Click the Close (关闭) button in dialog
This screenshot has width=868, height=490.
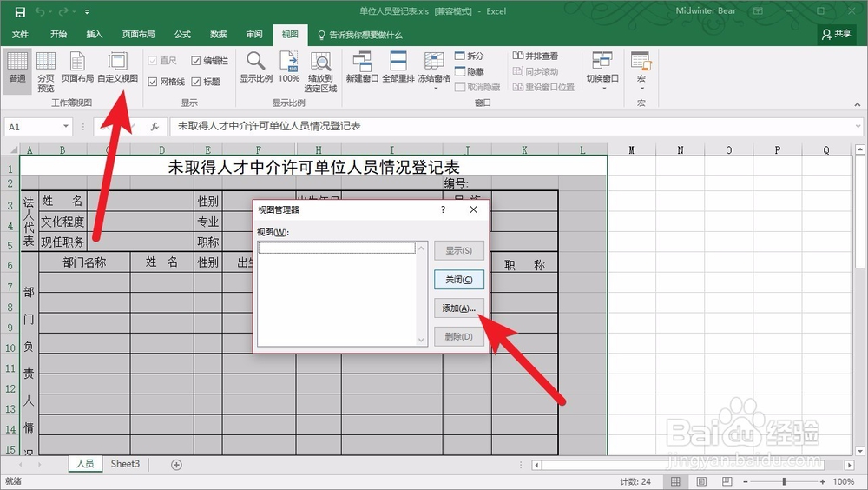click(x=459, y=280)
